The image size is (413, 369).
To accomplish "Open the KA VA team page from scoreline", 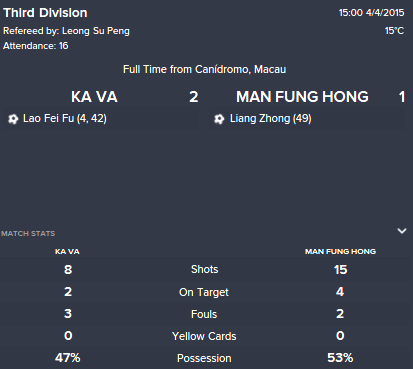I will point(94,97).
